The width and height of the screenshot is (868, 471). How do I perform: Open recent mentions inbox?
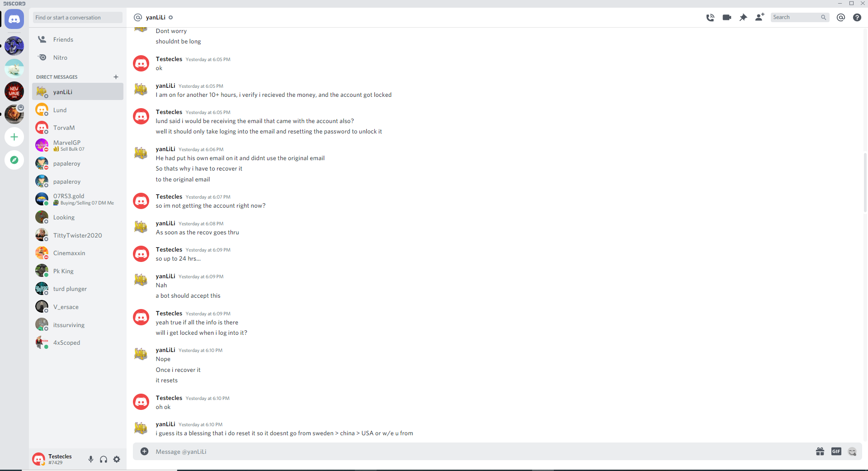coord(841,17)
